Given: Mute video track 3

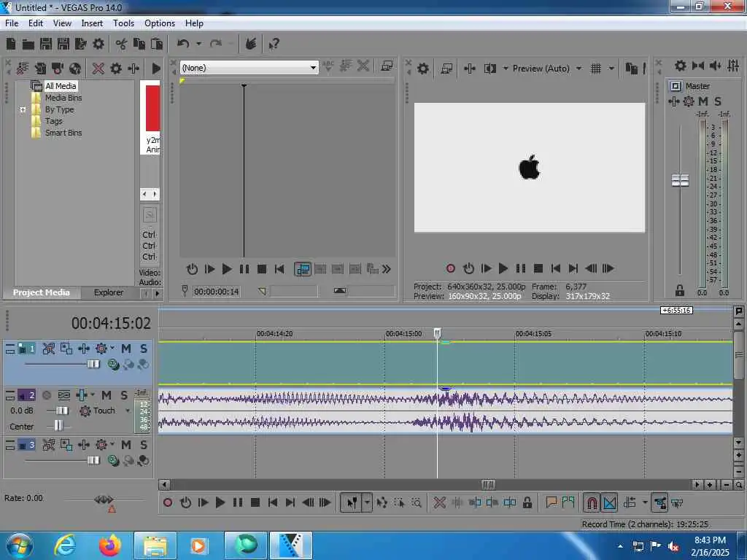Looking at the screenshot, I should coord(126,445).
